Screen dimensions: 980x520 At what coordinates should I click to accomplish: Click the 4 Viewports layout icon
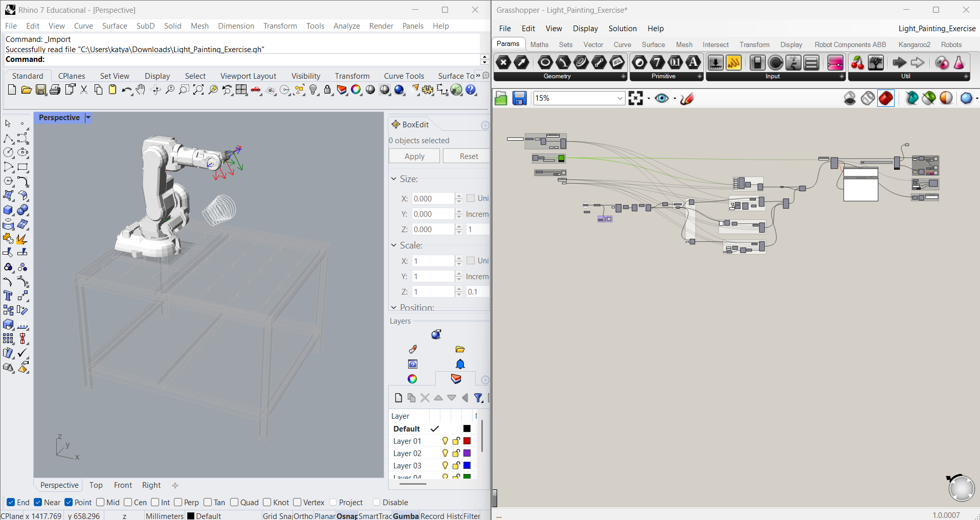pyautogui.click(x=241, y=90)
